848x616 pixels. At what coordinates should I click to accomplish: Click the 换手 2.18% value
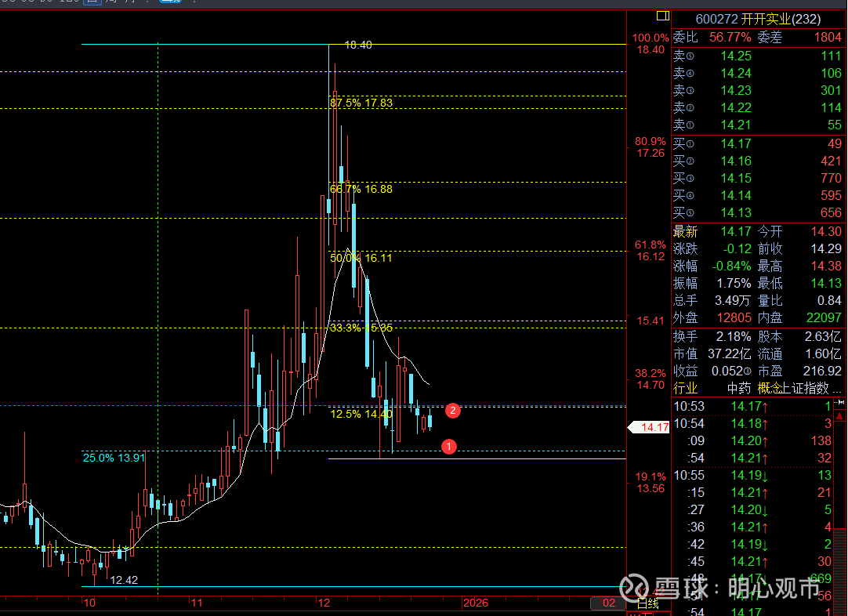tap(734, 336)
